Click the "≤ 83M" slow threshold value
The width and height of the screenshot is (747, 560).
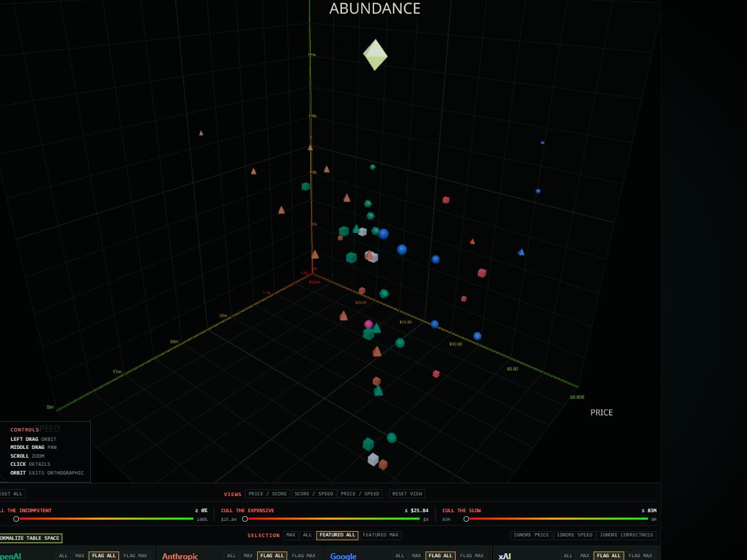(x=649, y=510)
